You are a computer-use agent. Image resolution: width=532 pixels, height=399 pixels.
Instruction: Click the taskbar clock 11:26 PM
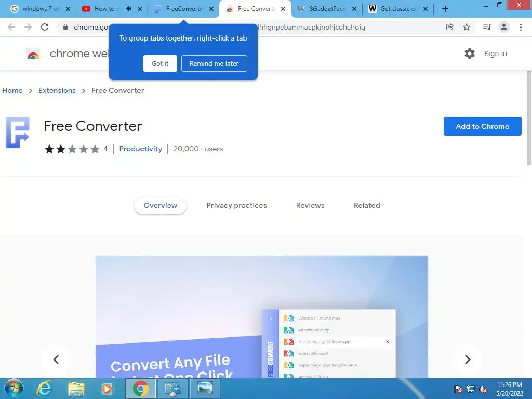(509, 385)
